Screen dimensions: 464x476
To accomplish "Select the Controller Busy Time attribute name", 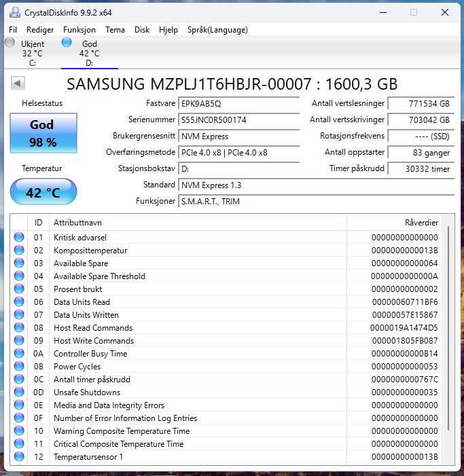I will click(x=90, y=354).
